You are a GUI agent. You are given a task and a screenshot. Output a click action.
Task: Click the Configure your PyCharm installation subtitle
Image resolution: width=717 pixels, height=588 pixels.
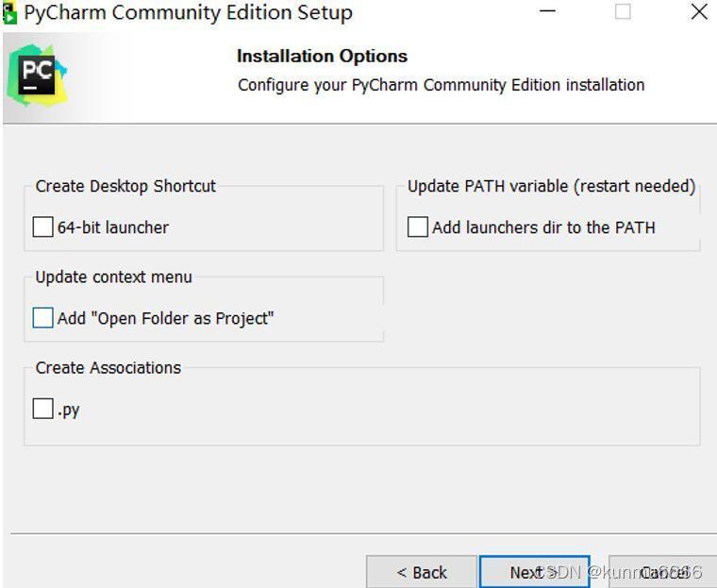point(442,86)
